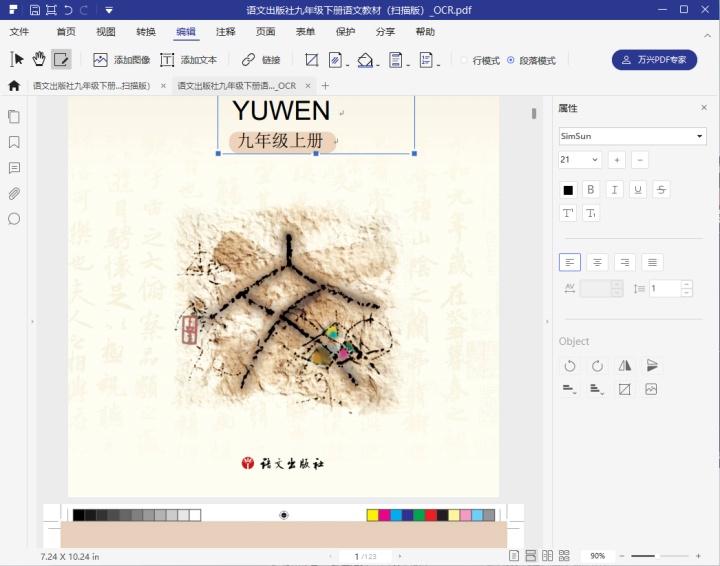Open the header footer dropdown arrow
The width and height of the screenshot is (720, 566).
408,65
